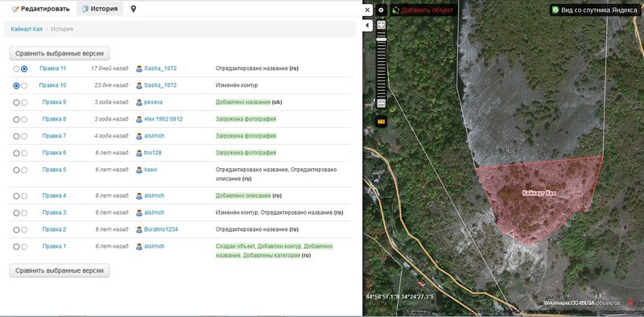The image size is (644, 317).
Task: Open the Sasha_1972 profile in the Правка 10 row
Action: [160, 85]
